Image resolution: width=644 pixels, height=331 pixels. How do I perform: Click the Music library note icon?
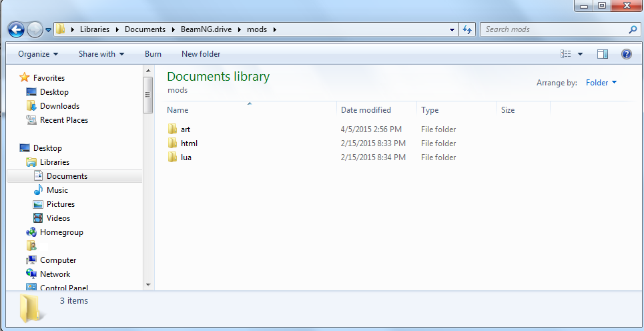coord(38,190)
